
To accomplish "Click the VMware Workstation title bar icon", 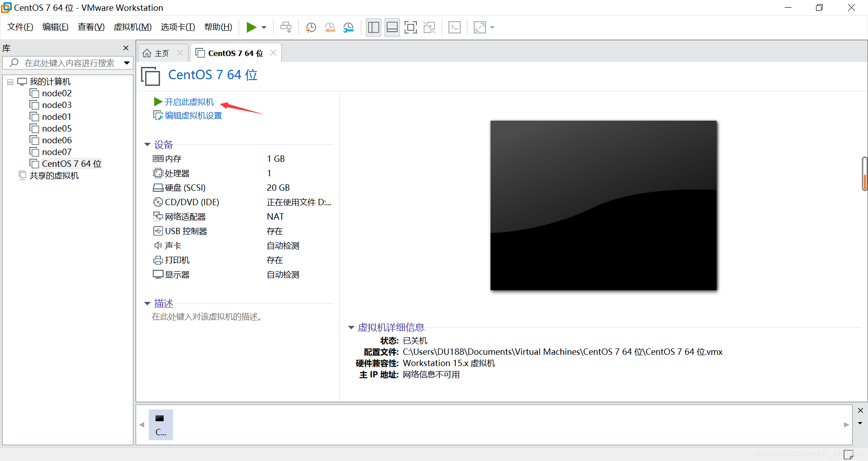I will click(x=6, y=8).
